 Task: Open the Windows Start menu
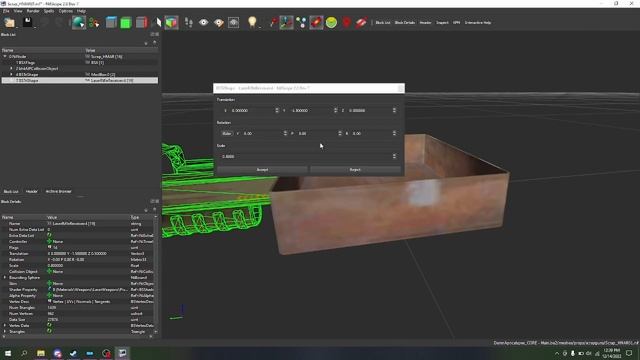8,353
